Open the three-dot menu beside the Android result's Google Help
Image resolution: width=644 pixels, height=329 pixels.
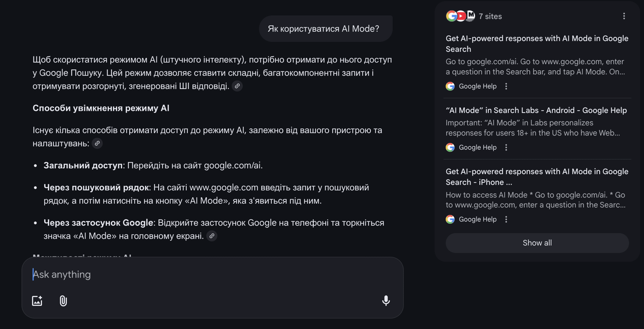[x=506, y=147]
